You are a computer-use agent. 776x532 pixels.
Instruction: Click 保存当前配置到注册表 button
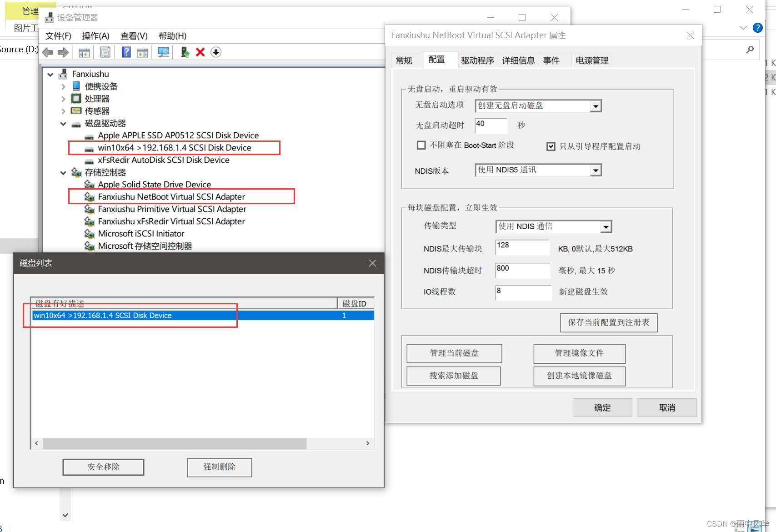[609, 322]
